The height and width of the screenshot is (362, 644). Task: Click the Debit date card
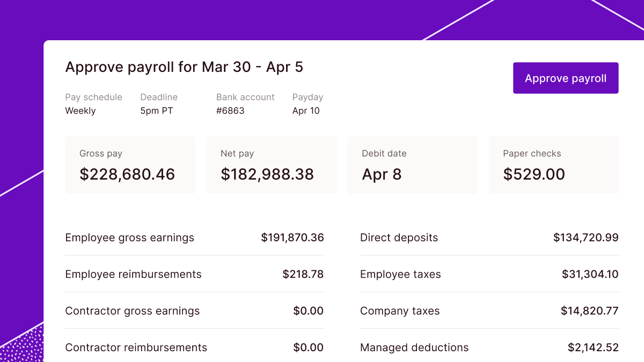coord(412,165)
